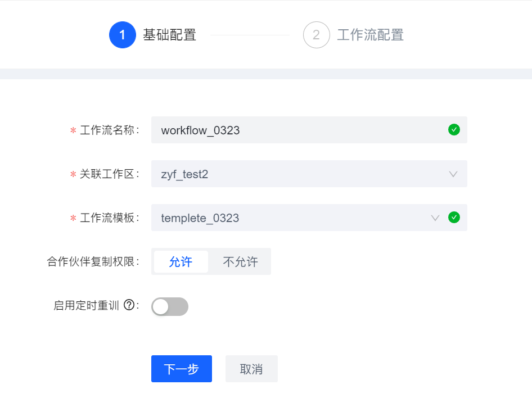Toggle the 启用定时重训 switch
The height and width of the screenshot is (407, 532).
[170, 306]
